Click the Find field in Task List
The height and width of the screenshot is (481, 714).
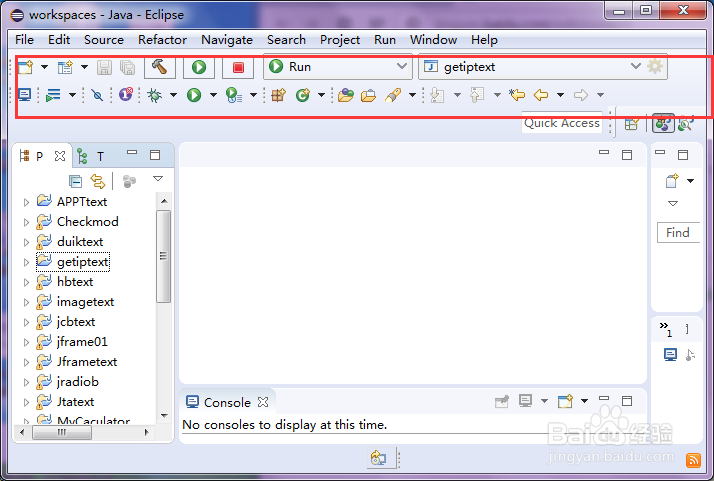coord(678,233)
